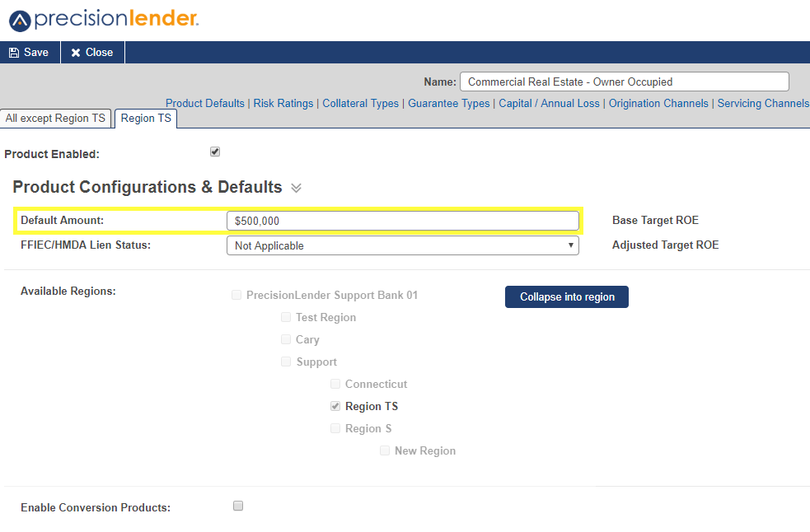Click the Available Regions label
Screen dimensions: 810x532
click(x=68, y=292)
